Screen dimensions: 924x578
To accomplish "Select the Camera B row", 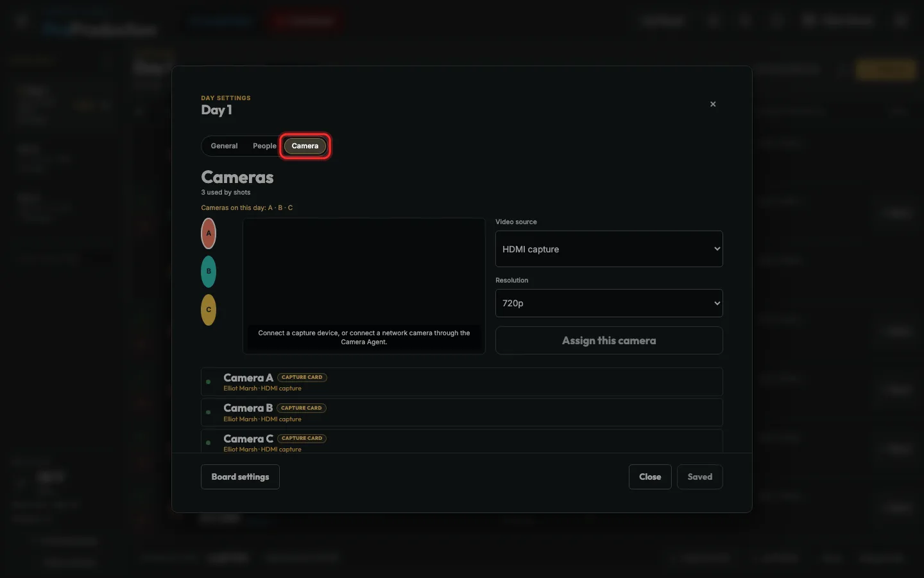I will [x=462, y=412].
